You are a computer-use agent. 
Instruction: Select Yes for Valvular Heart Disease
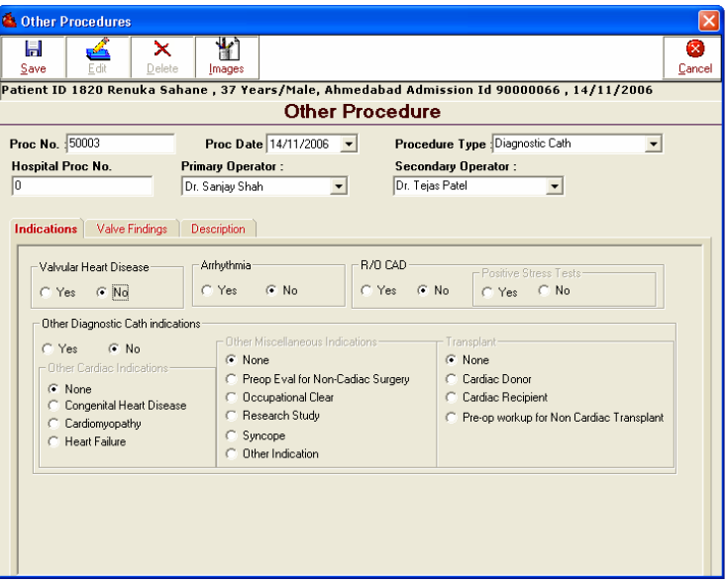47,292
